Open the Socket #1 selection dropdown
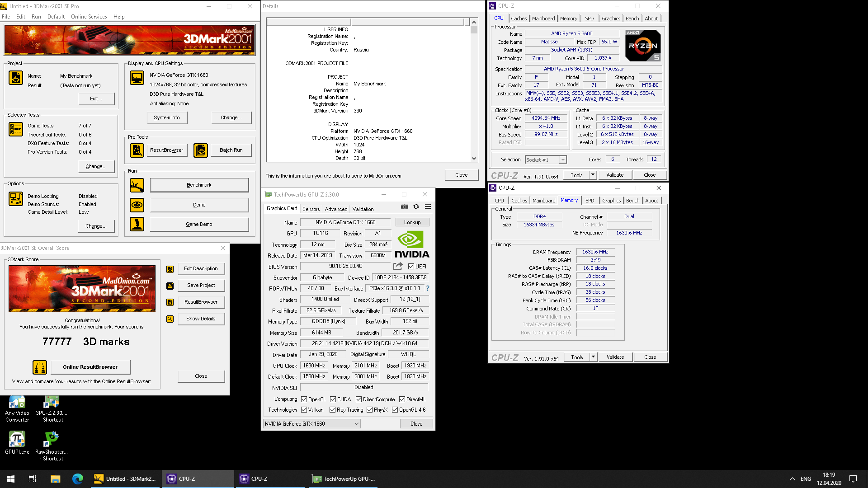 pos(546,160)
